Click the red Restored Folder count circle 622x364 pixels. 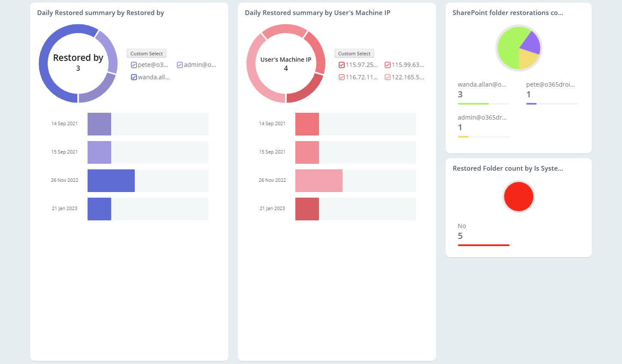coord(519,196)
